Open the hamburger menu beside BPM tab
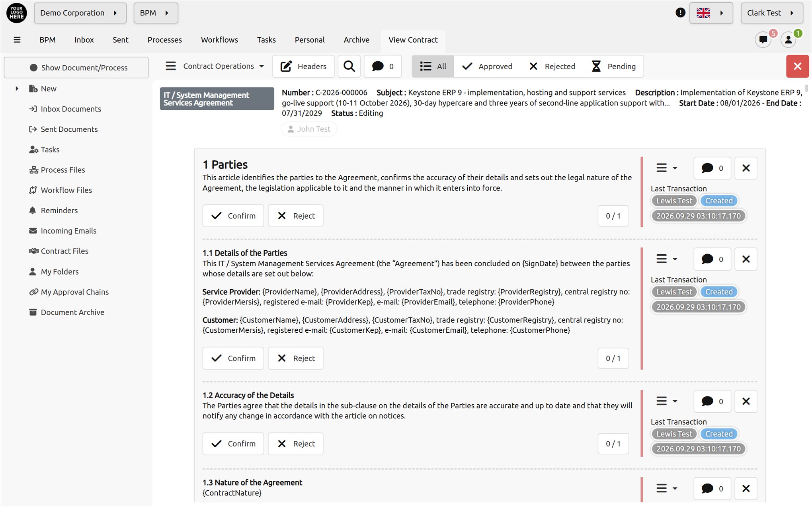812x507 pixels. pos(17,40)
